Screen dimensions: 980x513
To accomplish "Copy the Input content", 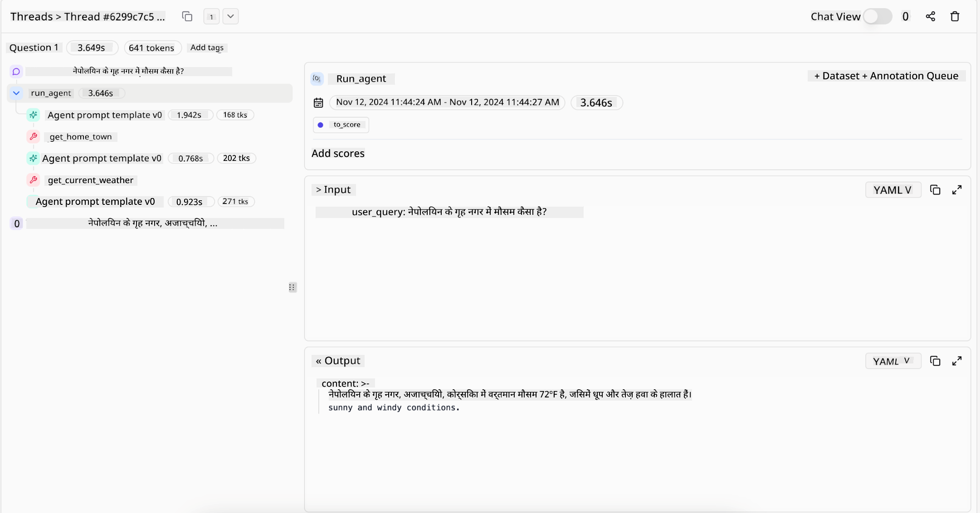I will (x=935, y=190).
